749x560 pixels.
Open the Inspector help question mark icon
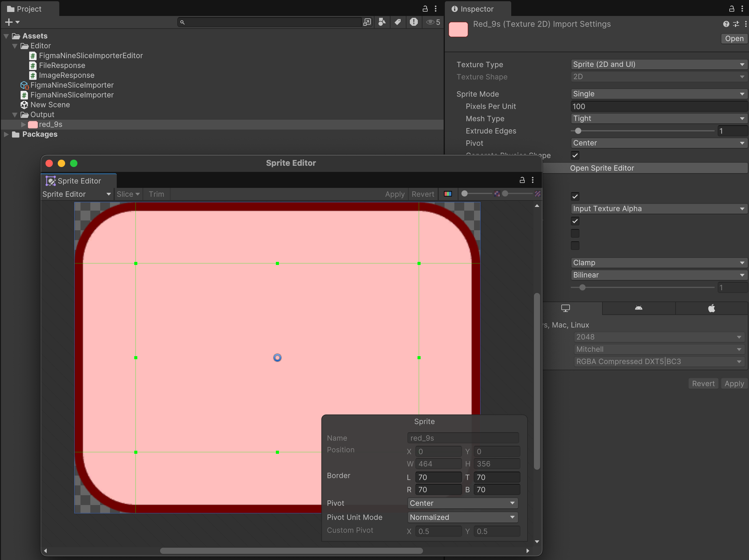[x=726, y=24]
